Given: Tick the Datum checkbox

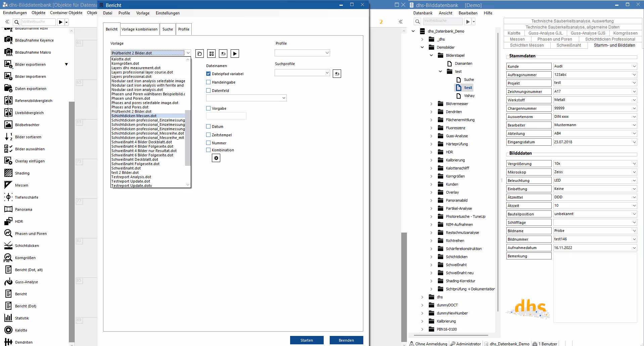Looking at the screenshot, I should [208, 127].
